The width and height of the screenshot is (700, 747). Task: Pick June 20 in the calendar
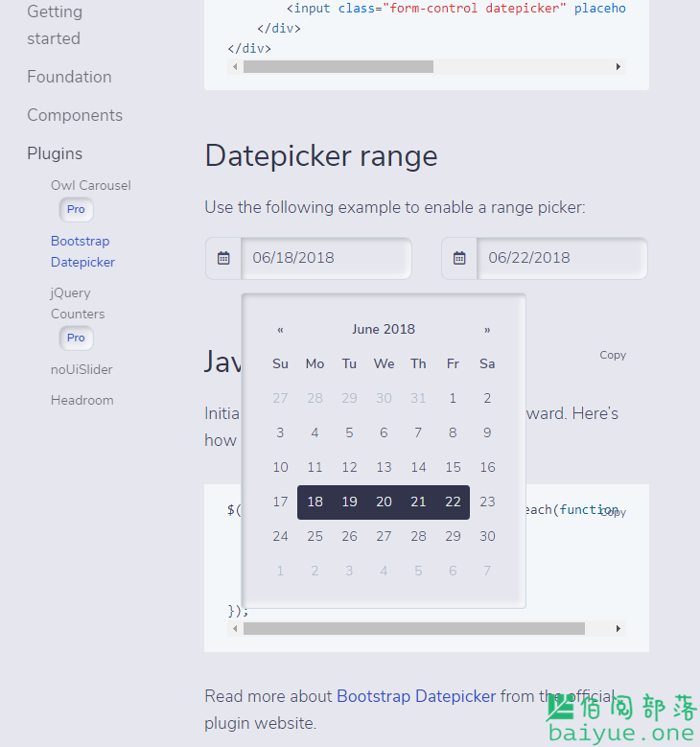click(384, 502)
